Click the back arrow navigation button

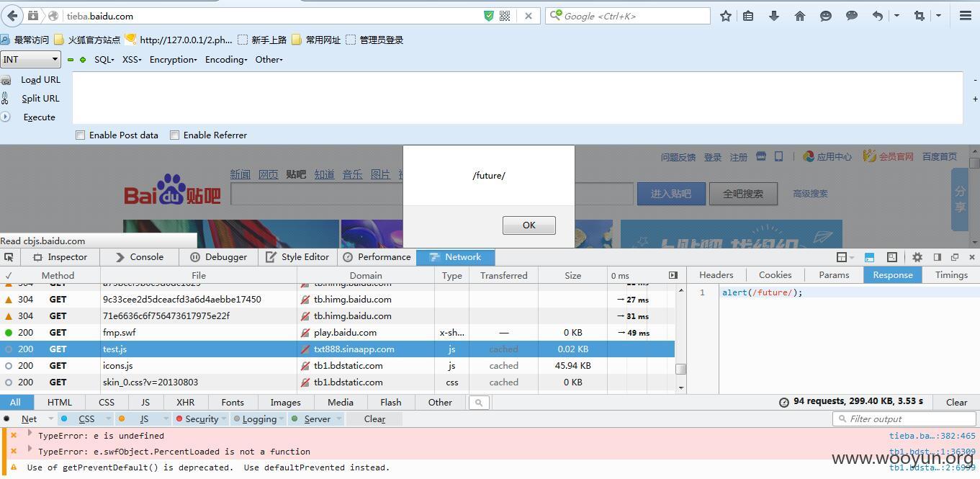click(13, 15)
